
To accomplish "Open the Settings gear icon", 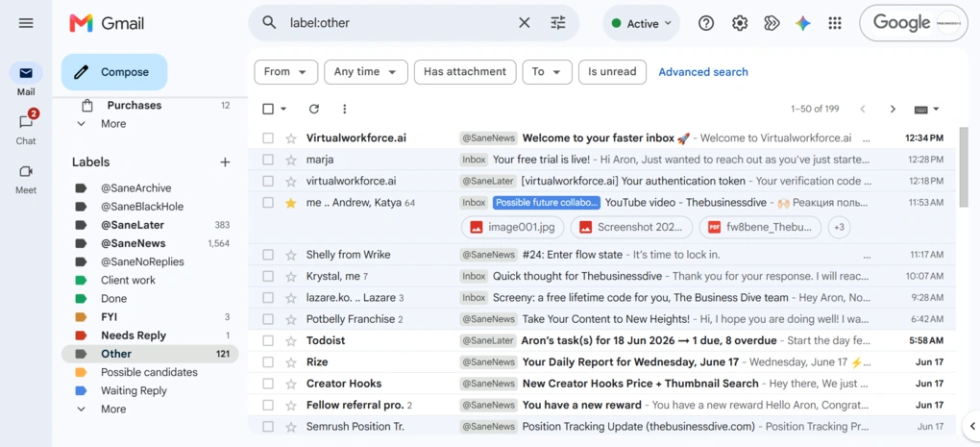I will [740, 23].
